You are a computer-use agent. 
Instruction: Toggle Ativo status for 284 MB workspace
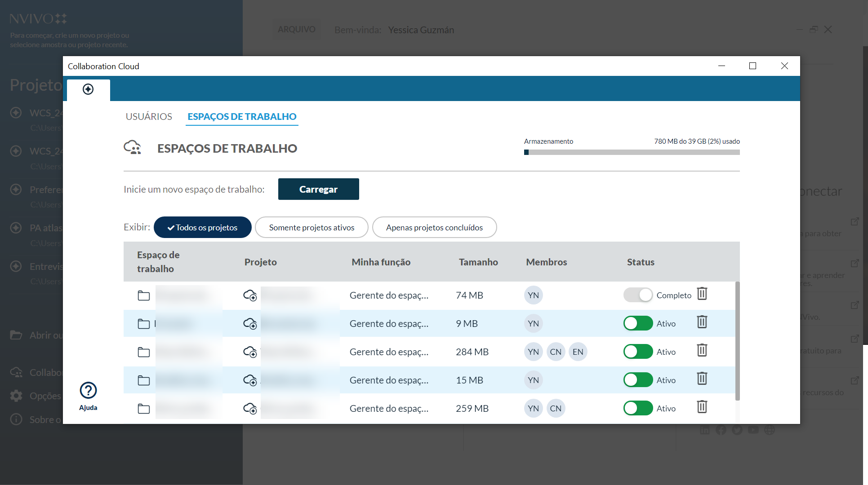(x=638, y=352)
